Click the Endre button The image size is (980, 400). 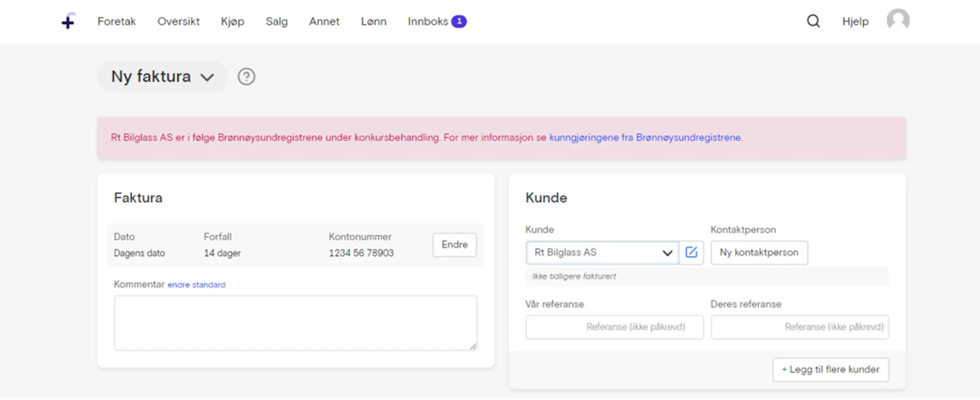pyautogui.click(x=454, y=245)
